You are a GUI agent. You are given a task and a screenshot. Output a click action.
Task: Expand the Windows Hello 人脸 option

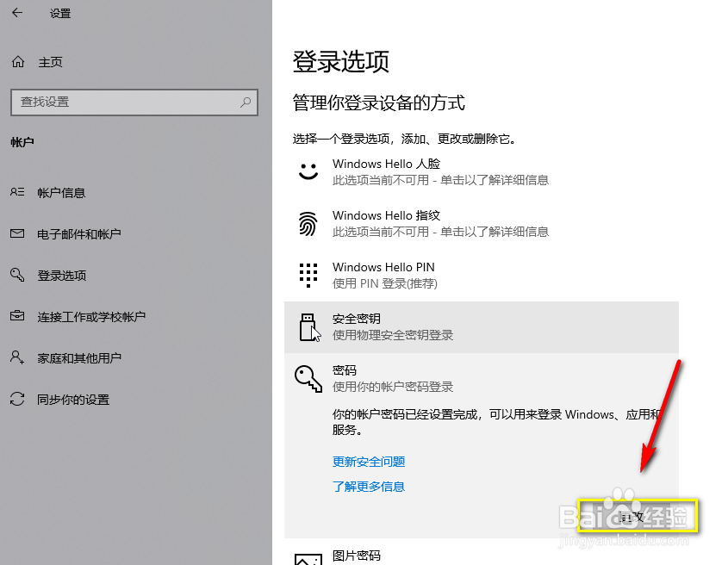482,171
